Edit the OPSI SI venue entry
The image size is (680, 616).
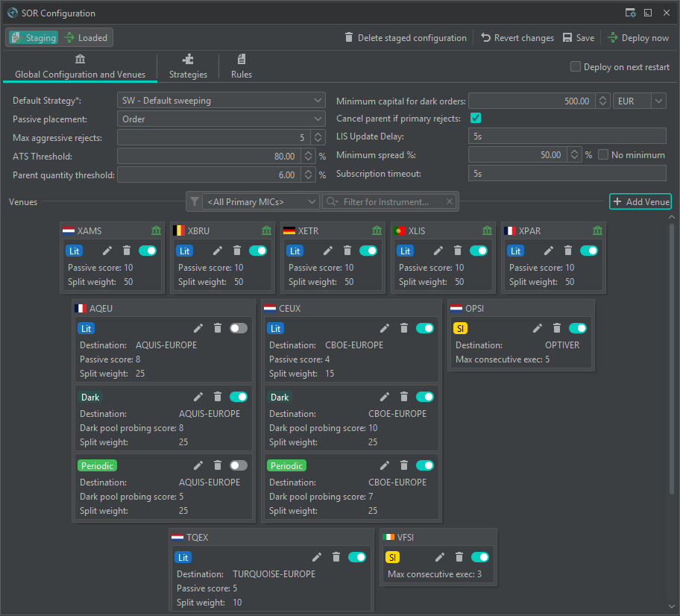coord(538,328)
